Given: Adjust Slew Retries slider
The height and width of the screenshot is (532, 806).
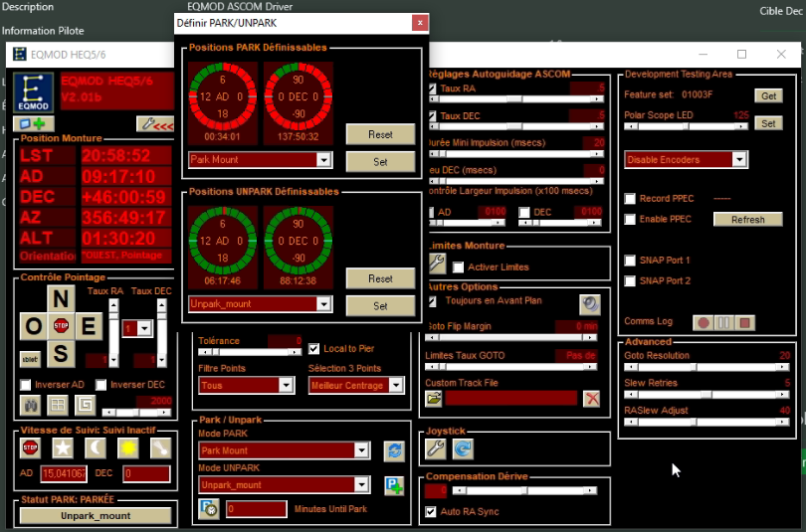Looking at the screenshot, I should [x=706, y=395].
